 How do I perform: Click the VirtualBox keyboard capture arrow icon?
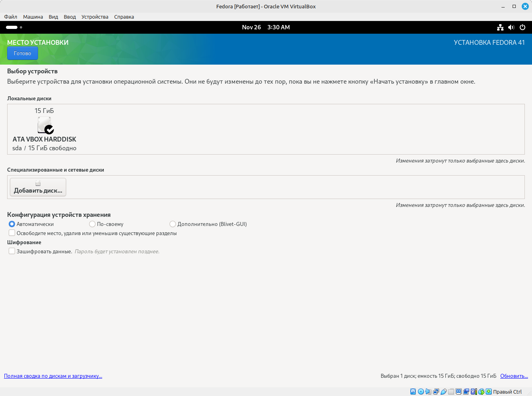pyautogui.click(x=489, y=392)
